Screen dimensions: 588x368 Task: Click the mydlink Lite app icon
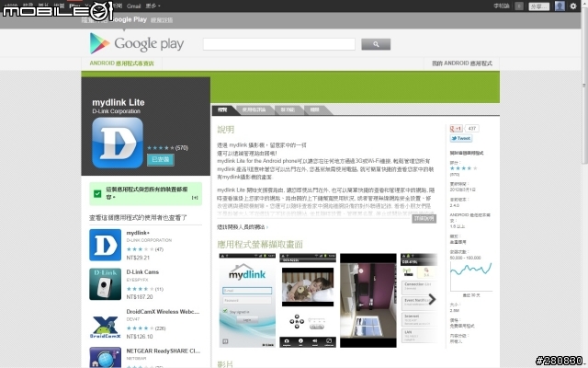click(118, 143)
